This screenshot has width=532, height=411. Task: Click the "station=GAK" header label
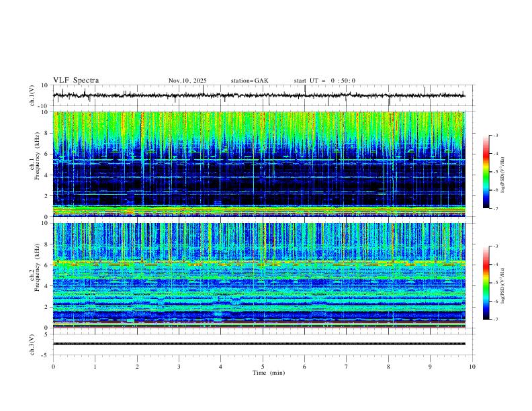point(250,81)
